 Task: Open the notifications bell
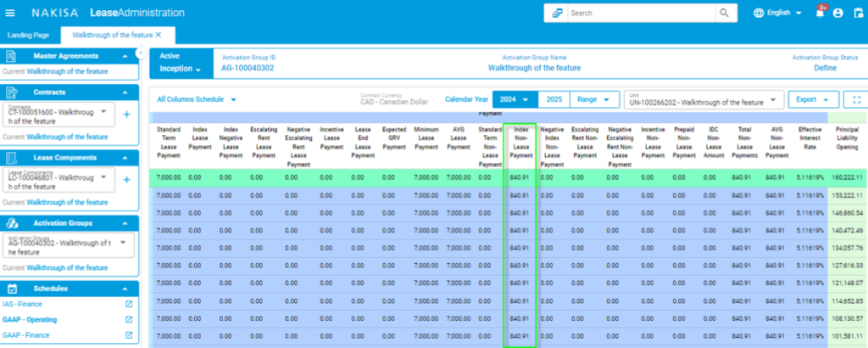819,13
